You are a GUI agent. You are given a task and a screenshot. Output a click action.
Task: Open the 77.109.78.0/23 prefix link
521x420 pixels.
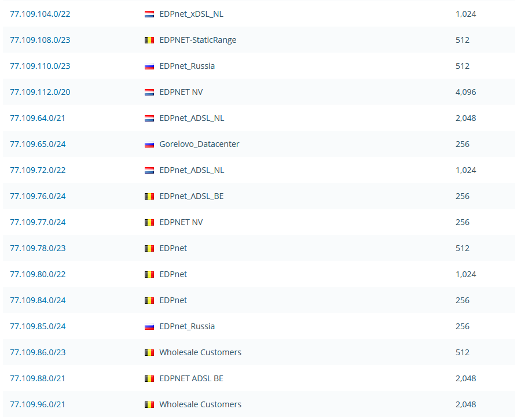(38, 248)
